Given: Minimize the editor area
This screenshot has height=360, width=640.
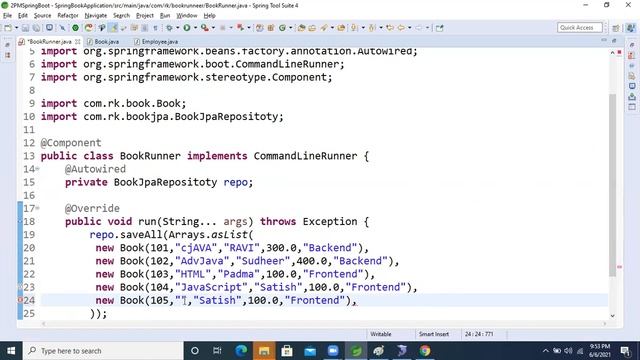Looking at the screenshot, I should coord(604,40).
